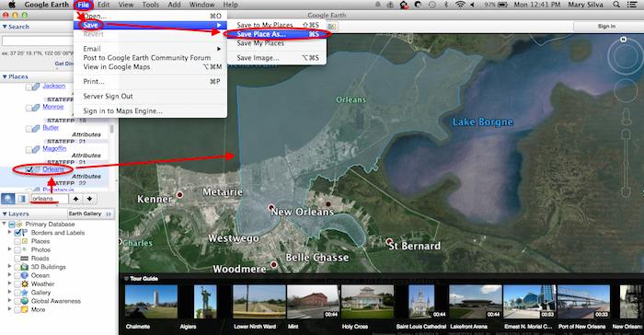Click the zoom slider on the map
The height and width of the screenshot is (335, 644).
pyautogui.click(x=626, y=163)
